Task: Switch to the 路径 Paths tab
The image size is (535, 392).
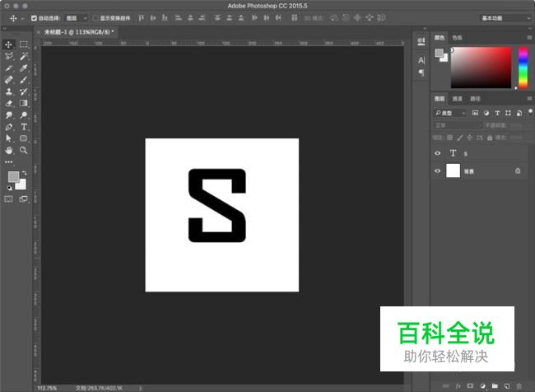Action: (475, 99)
